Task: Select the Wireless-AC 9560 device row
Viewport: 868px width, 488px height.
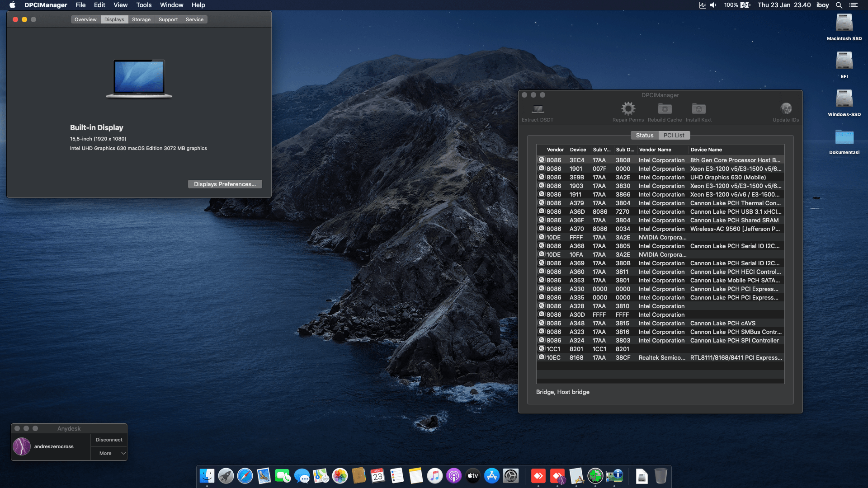Action: pos(660,229)
